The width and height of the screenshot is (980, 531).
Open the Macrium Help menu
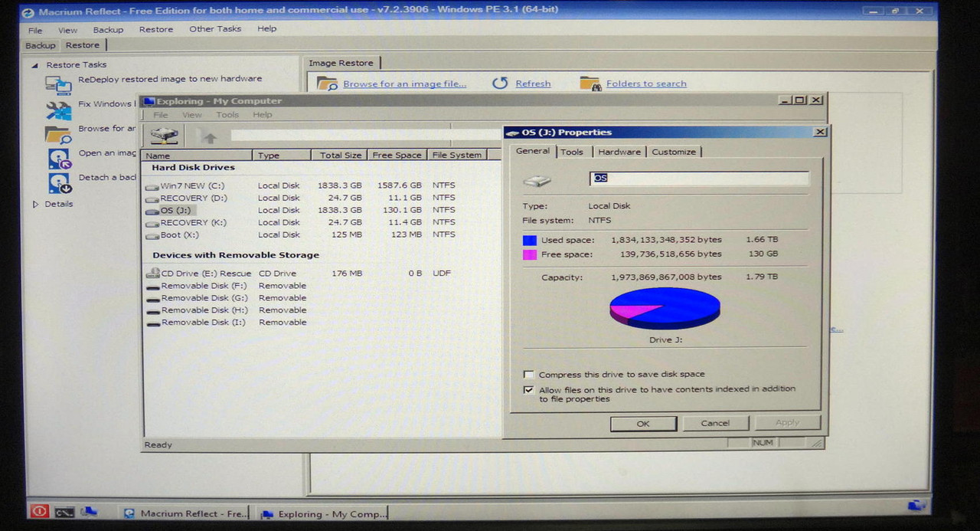pos(266,29)
